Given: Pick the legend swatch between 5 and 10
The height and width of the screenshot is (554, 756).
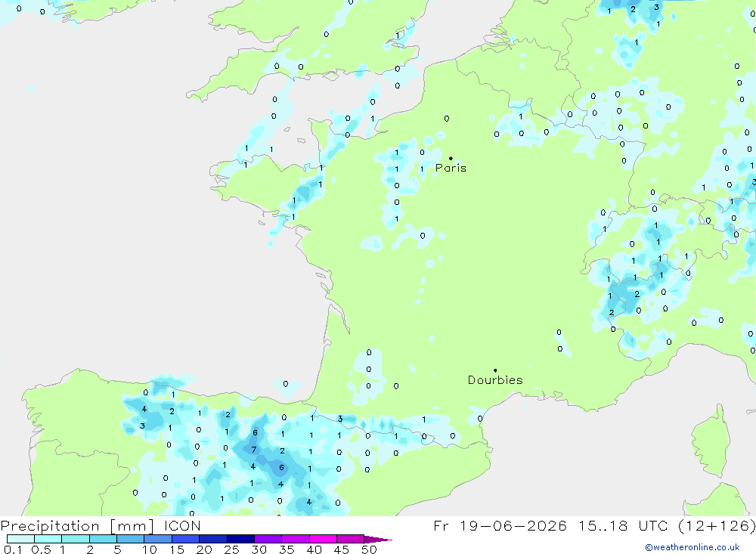Looking at the screenshot, I should (130, 539).
